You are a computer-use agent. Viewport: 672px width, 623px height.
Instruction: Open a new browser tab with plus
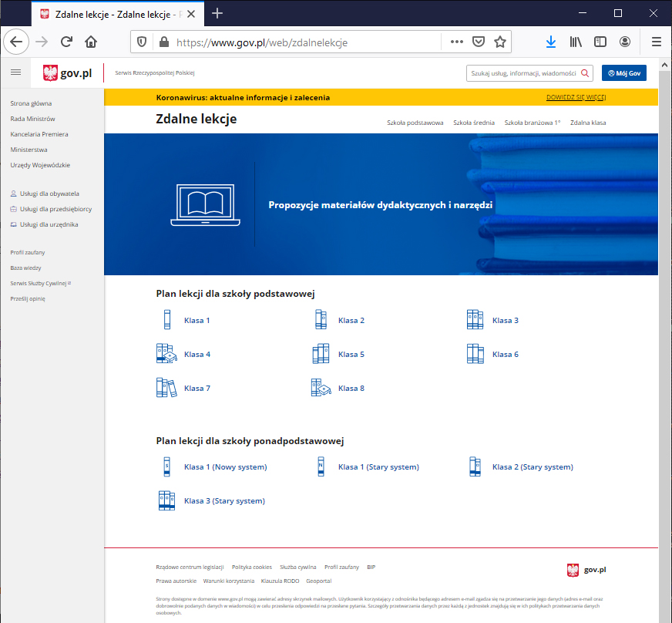217,13
